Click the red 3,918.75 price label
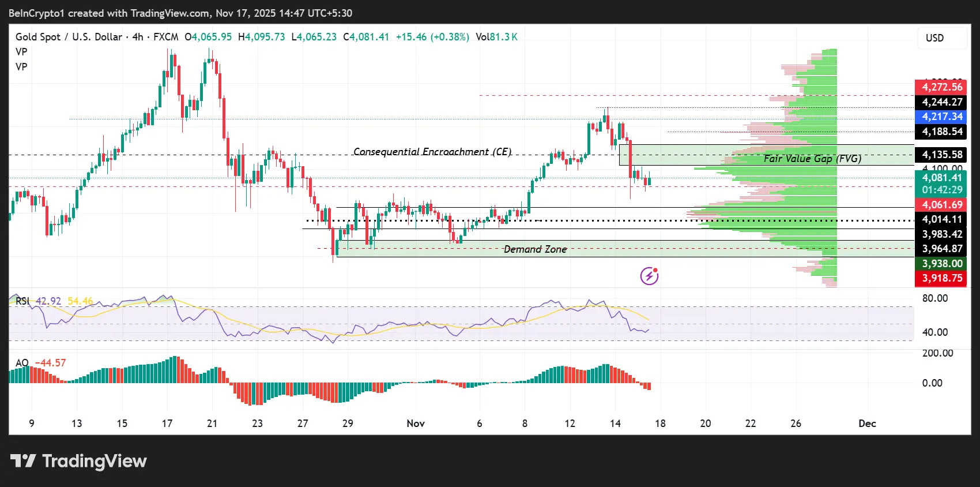 [942, 278]
